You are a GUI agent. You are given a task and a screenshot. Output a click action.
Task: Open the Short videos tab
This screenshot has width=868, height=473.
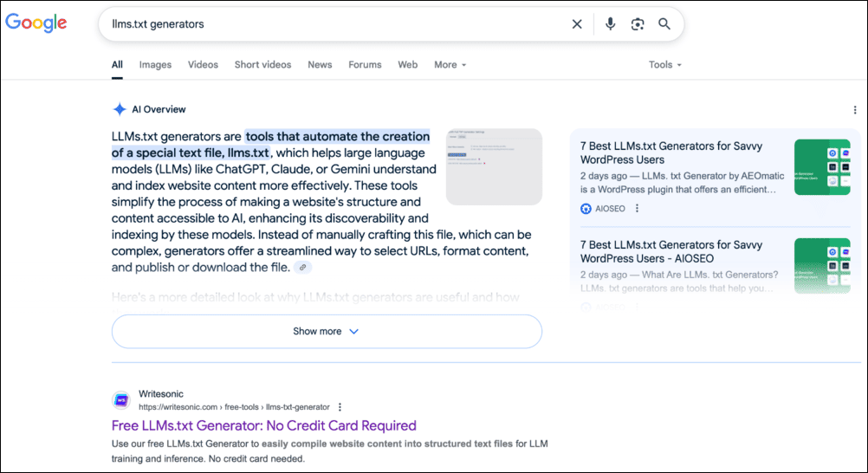262,65
